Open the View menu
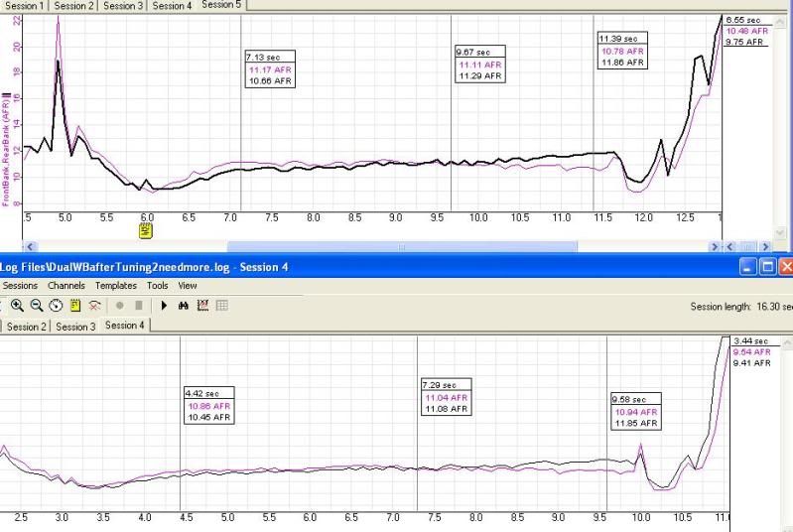793x532 pixels. [x=188, y=286]
